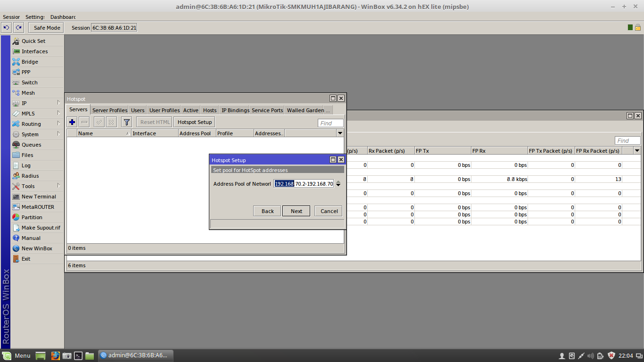Sort Hotspot table by Name column
This screenshot has width=644, height=362.
tap(104, 133)
